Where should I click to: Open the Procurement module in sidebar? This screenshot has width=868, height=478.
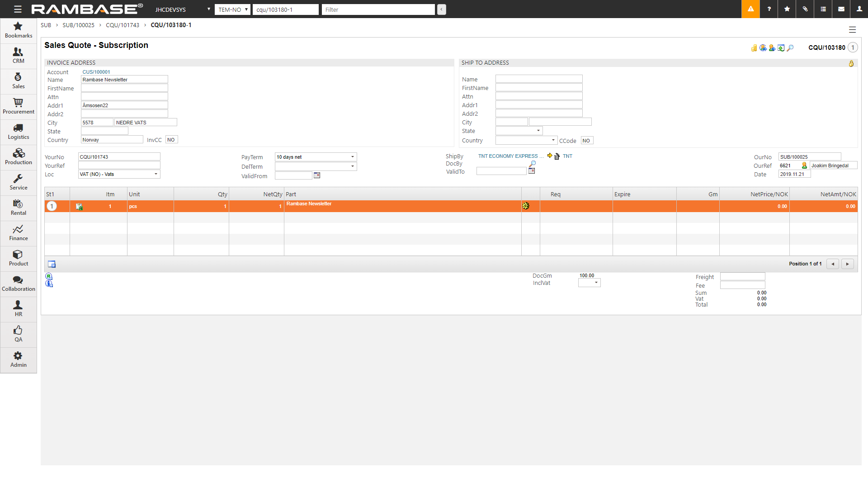point(18,107)
